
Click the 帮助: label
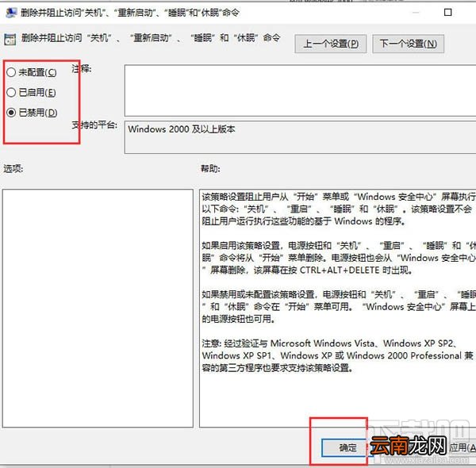pos(210,168)
